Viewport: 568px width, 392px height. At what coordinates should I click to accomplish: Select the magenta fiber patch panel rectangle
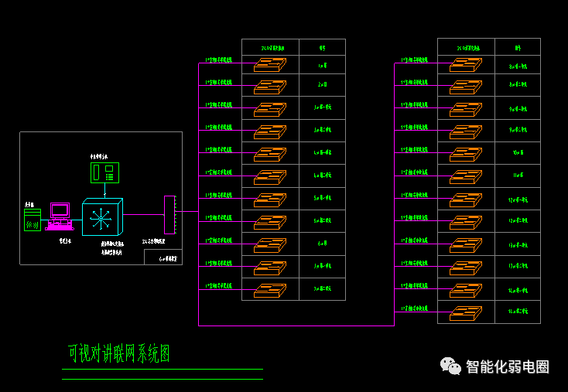tap(169, 215)
